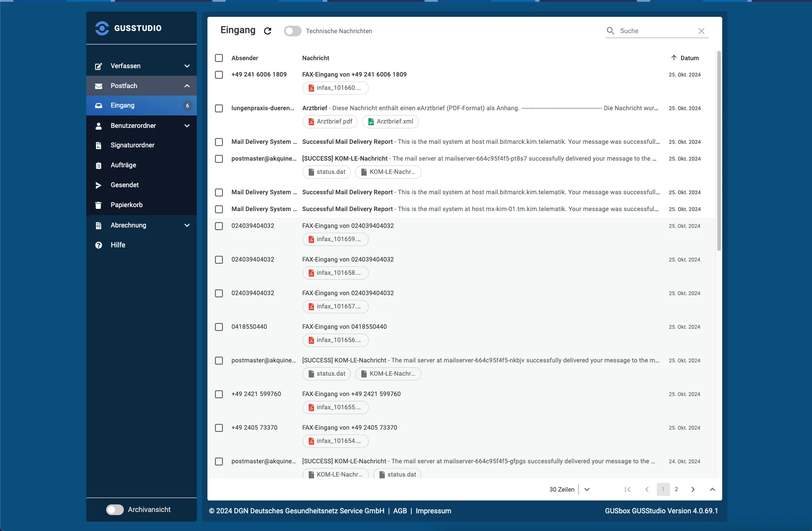
Task: Click the refresh icon next to Eingang
Action: (268, 31)
